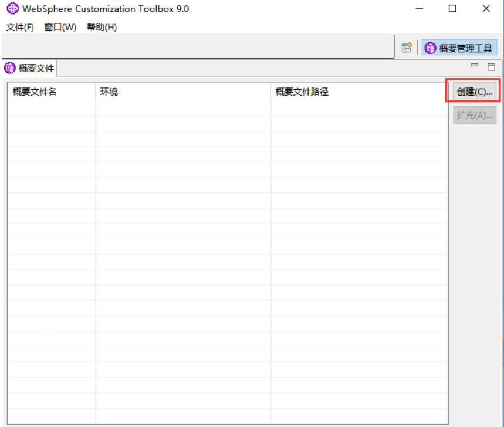
Task: Sort by 概要文件名 column header
Action: 52,92
